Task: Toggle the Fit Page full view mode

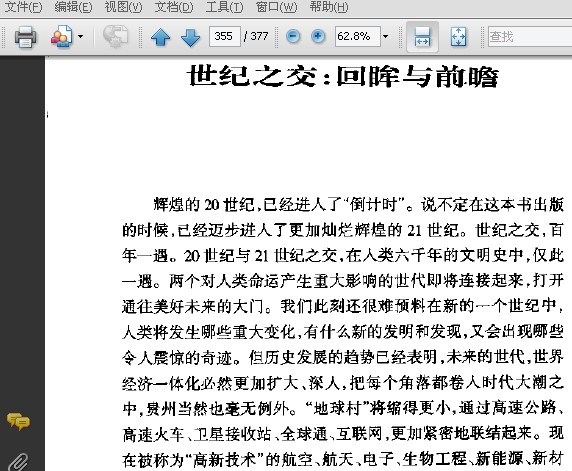Action: (458, 36)
